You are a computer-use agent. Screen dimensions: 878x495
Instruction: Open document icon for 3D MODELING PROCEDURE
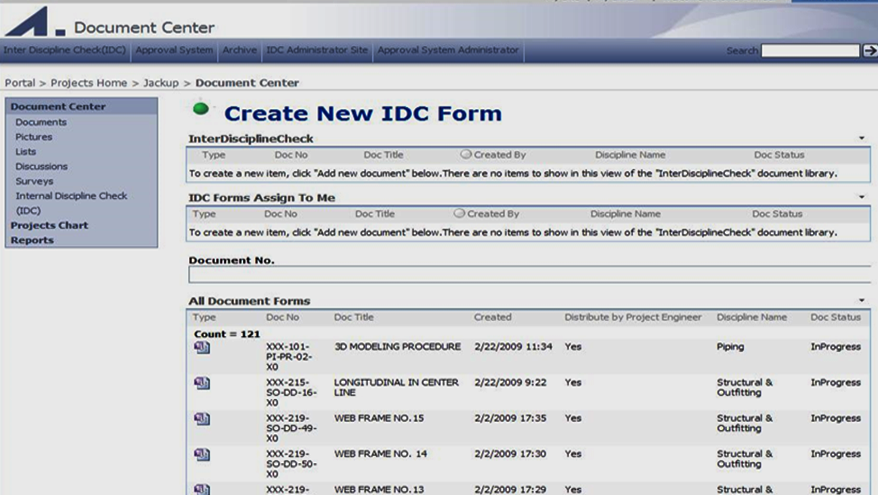coord(202,348)
